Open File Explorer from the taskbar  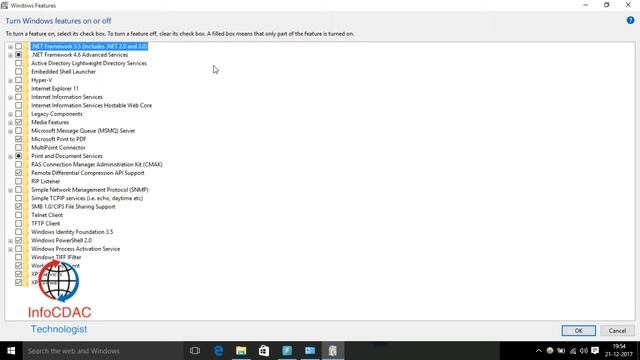241,351
